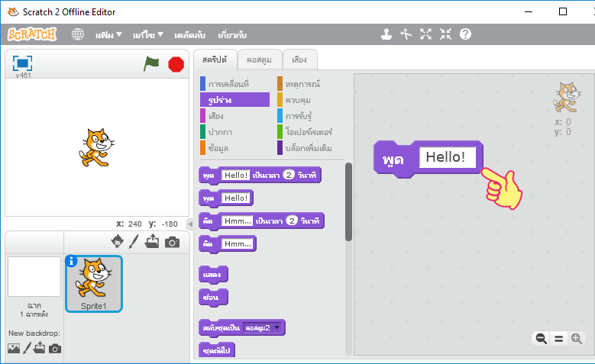Open the แฟ้ม (File) menu

point(108,35)
